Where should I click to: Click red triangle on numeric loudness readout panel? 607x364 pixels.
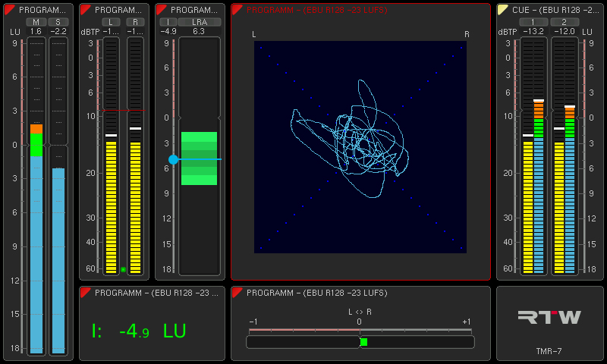[x=86, y=293]
